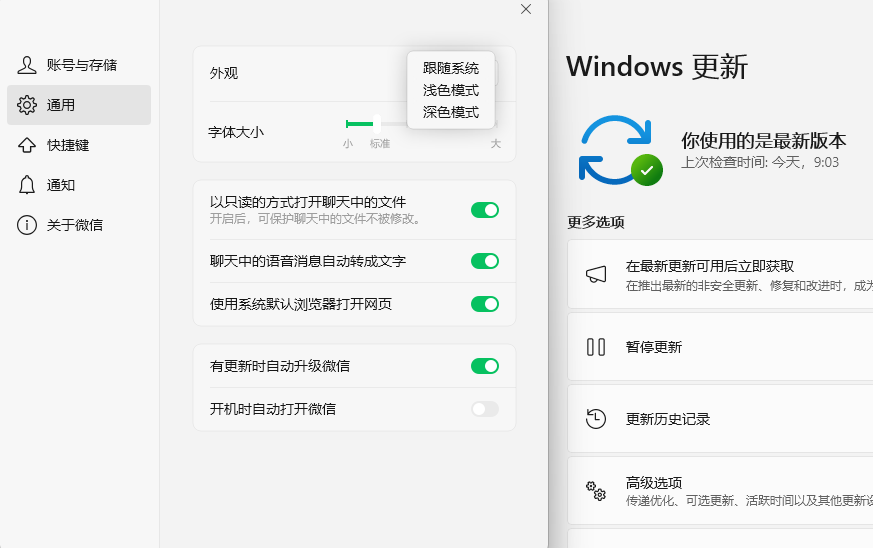
Task: Open 更新历史记录 in Windows Update
Action: [x=720, y=419]
